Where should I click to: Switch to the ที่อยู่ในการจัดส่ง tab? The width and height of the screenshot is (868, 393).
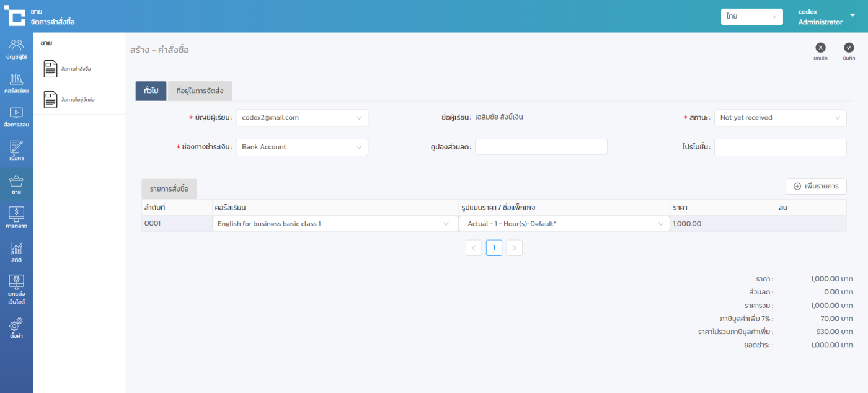[200, 91]
